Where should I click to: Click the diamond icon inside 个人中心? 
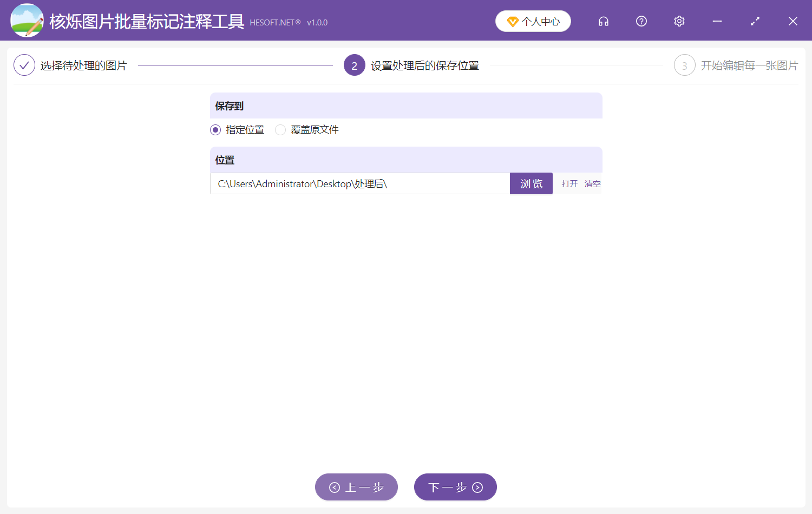point(512,21)
